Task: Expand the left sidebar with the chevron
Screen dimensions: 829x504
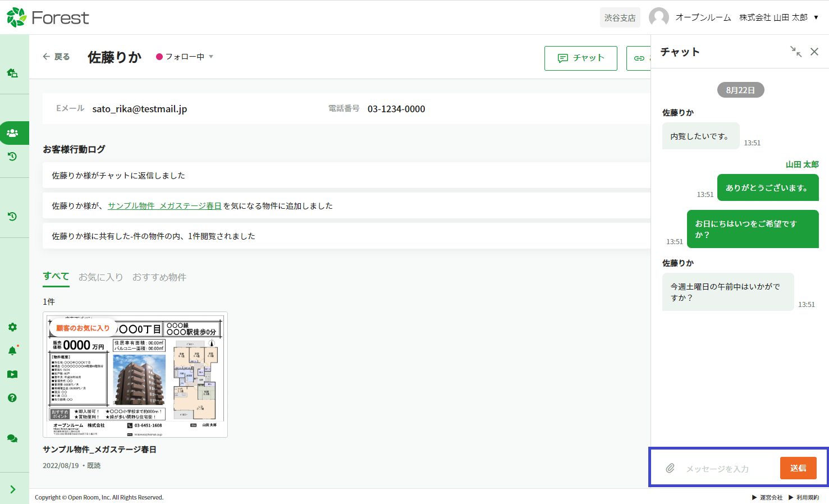Action: tap(12, 489)
